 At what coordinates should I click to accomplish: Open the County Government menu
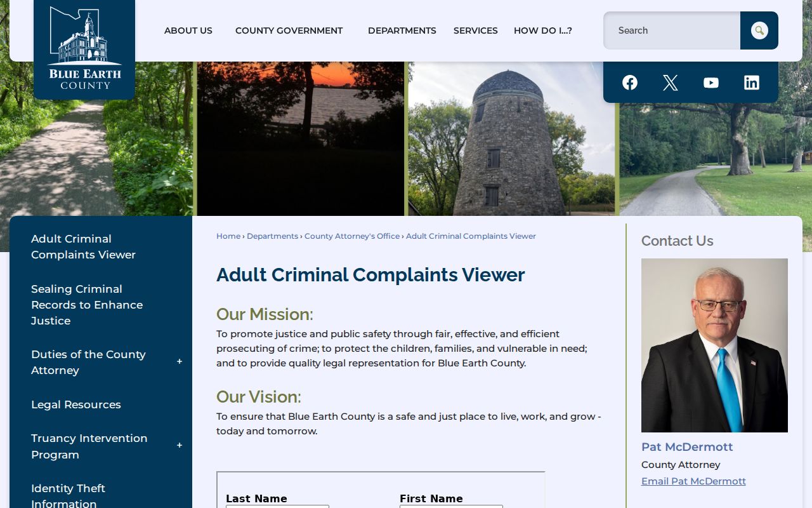click(289, 30)
